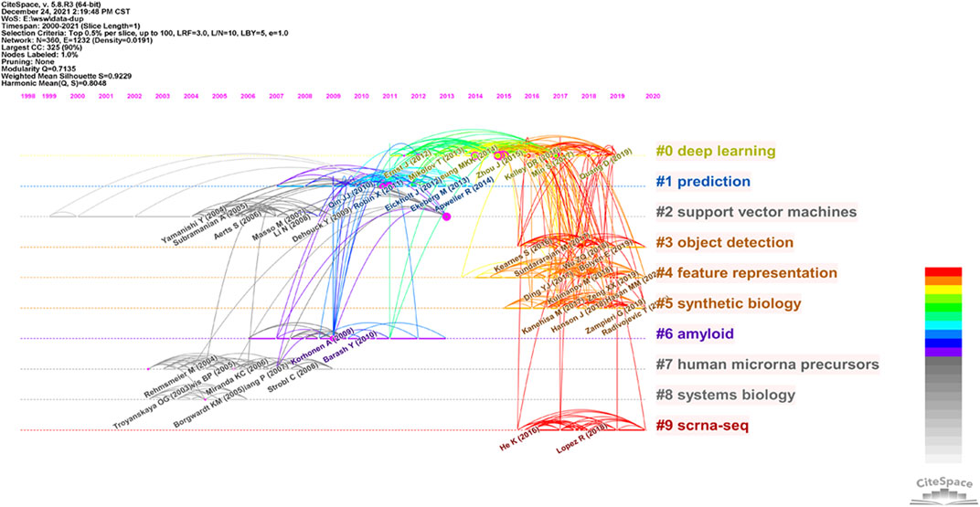Click the 2015 timeline year marker
980x507 pixels.
click(x=503, y=97)
